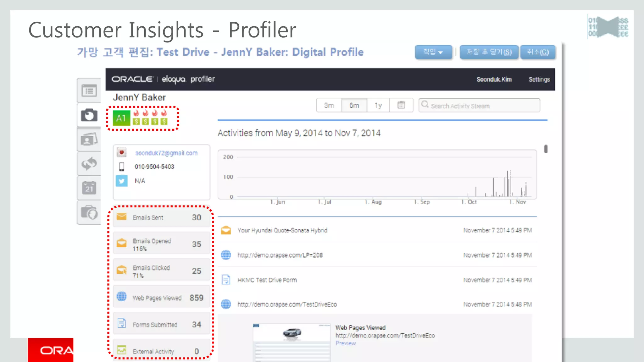Click the Preview link

346,343
